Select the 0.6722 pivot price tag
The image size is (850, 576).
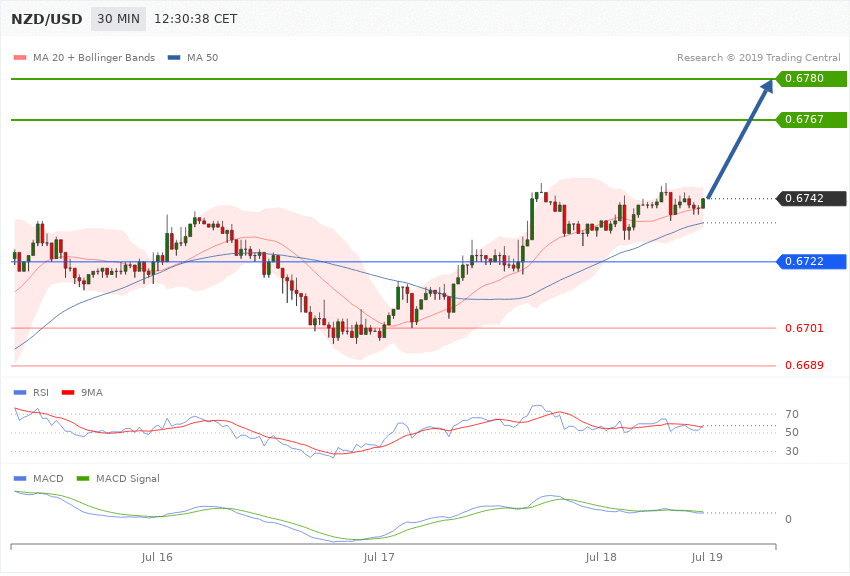tap(811, 261)
